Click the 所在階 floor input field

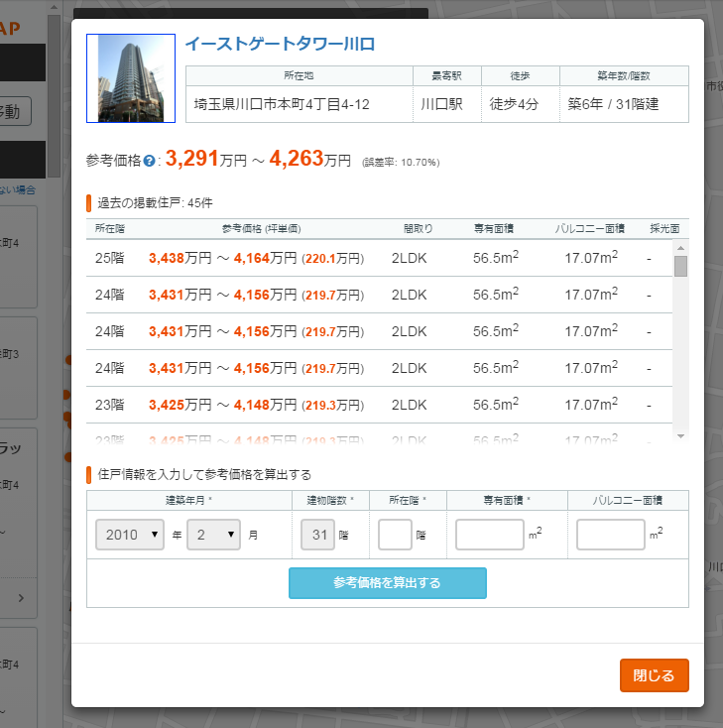[x=395, y=535]
